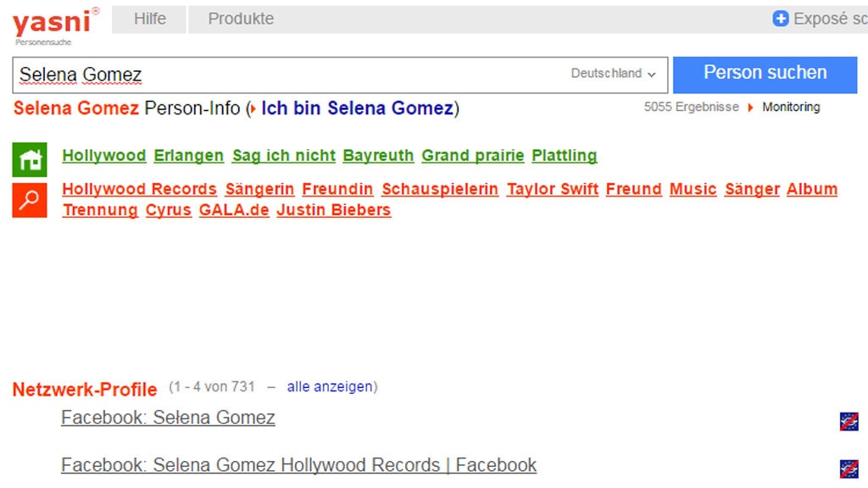Open the Monitoring link

click(x=791, y=108)
